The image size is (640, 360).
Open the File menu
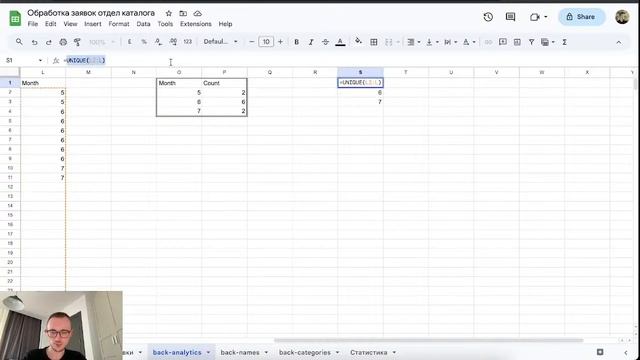click(33, 24)
